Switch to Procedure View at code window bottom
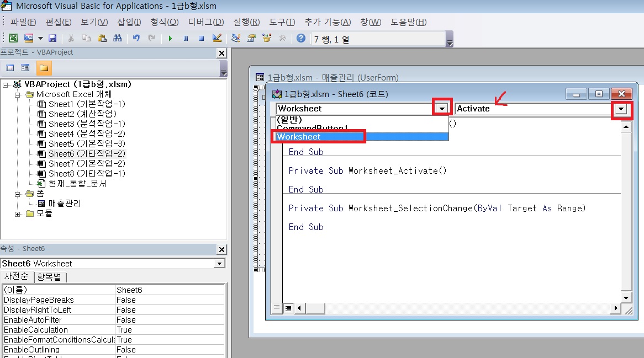 tap(277, 307)
